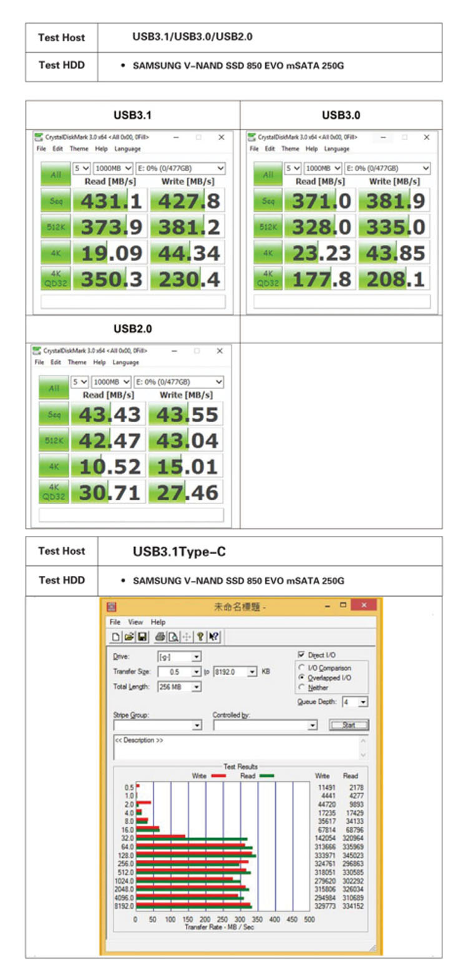The width and height of the screenshot is (468, 980).
Task: Click the Description box scroll down arrow
Action: 363,755
